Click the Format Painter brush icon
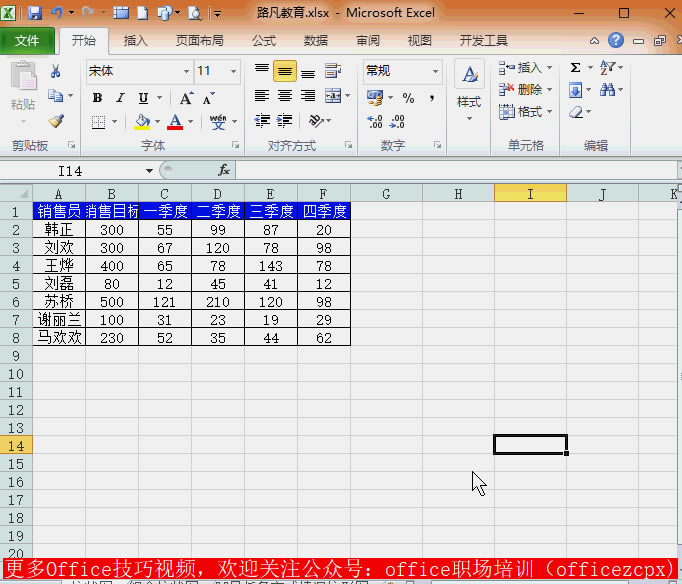682x584 pixels. point(56,121)
